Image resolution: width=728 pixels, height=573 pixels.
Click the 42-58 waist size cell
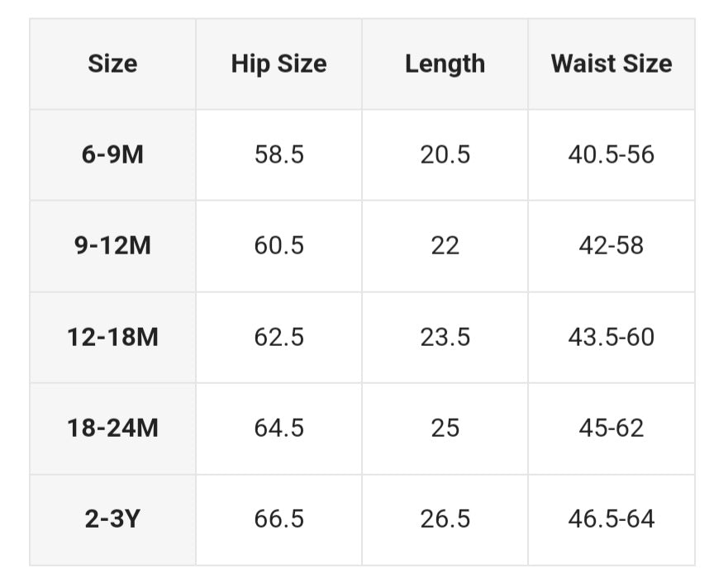pos(611,246)
